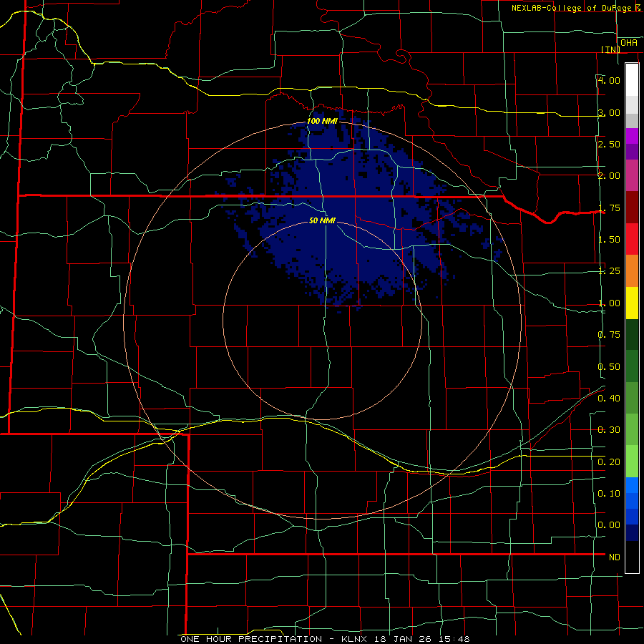Click the OHA product label
This screenshot has width=644, height=644.
click(629, 43)
